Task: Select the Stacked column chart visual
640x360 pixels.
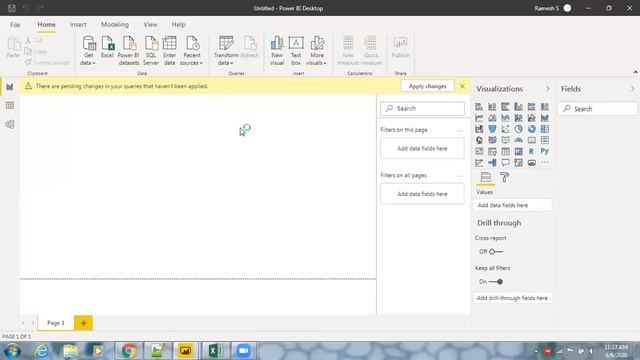Action: tap(492, 107)
